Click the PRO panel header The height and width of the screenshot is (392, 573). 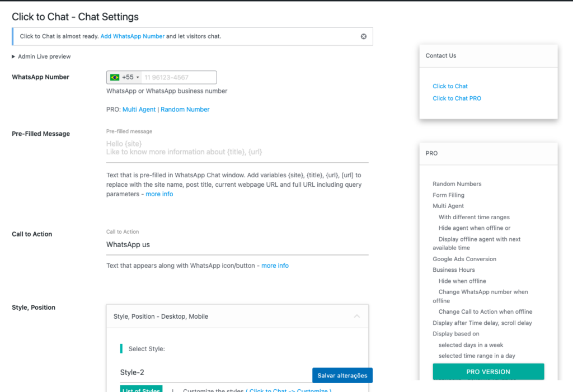(488, 153)
